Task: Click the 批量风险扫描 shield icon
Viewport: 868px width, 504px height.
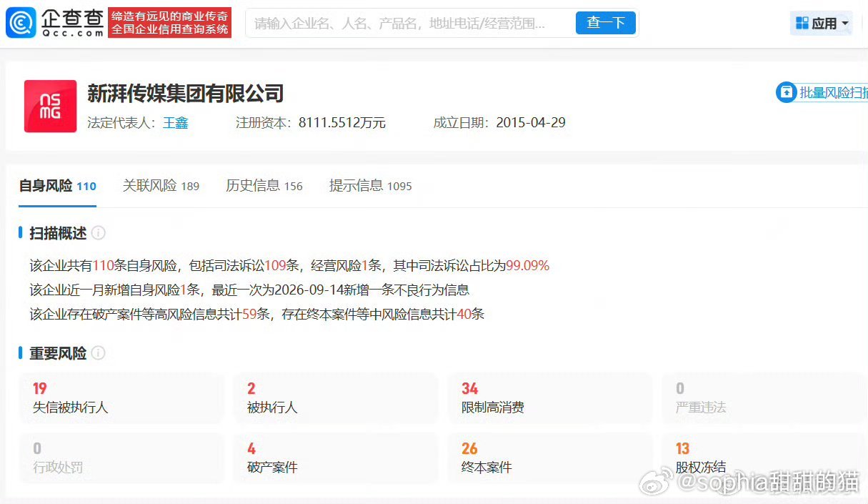Action: pyautogui.click(x=786, y=92)
